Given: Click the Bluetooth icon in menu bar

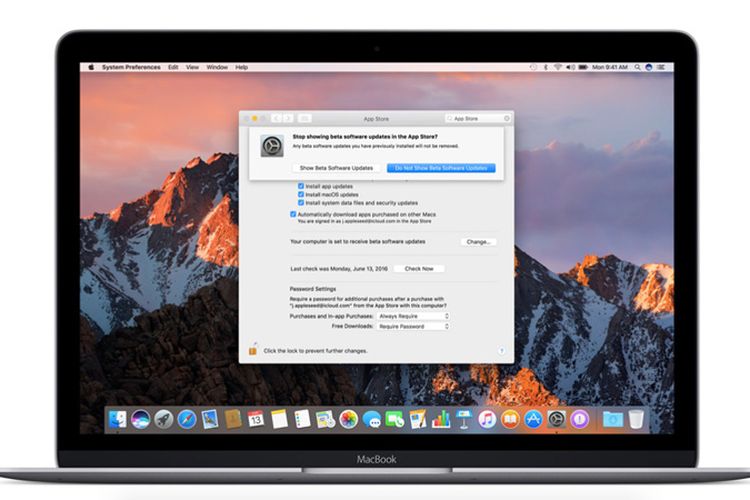Looking at the screenshot, I should click(546, 67).
